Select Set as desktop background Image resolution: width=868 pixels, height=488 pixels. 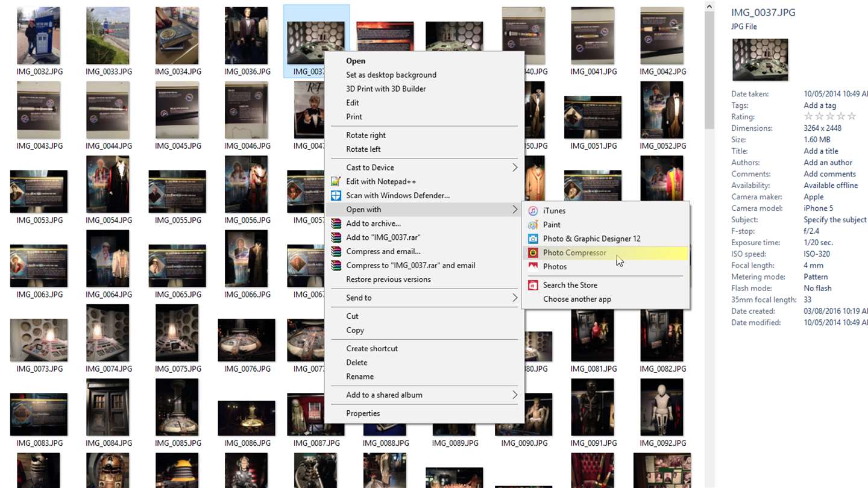tap(391, 75)
